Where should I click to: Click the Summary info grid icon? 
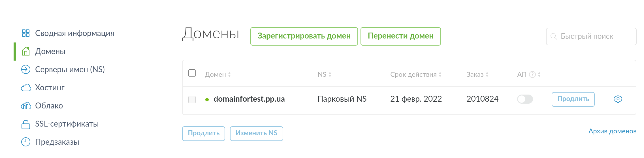26,33
